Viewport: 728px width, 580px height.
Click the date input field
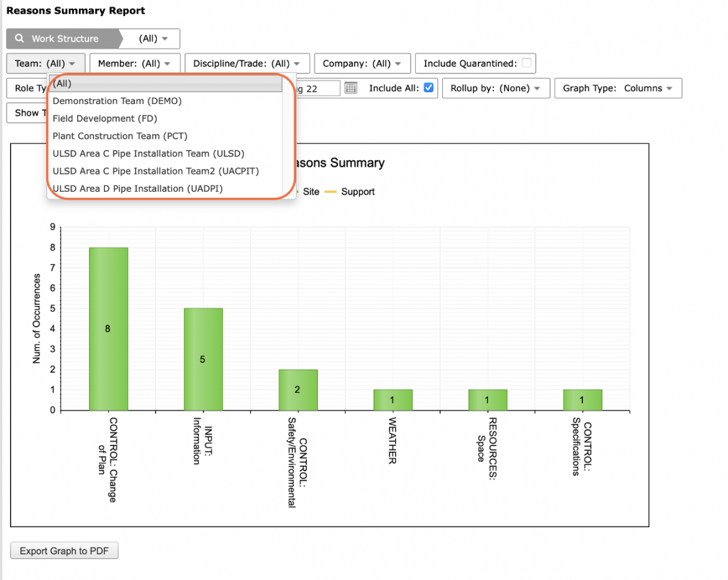pos(318,88)
